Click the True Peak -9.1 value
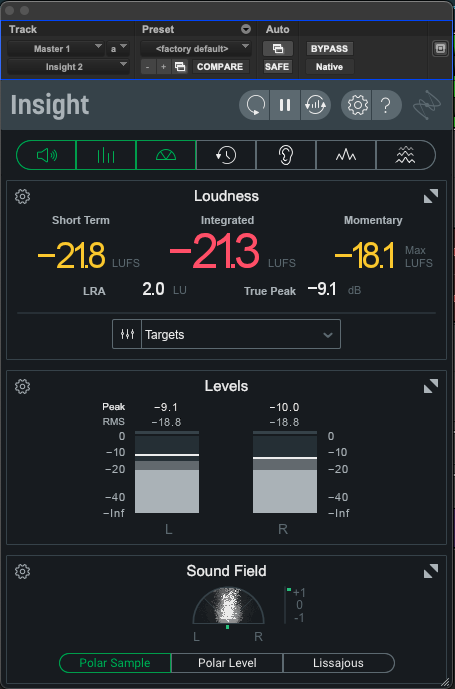The image size is (455, 689). pyautogui.click(x=322, y=289)
